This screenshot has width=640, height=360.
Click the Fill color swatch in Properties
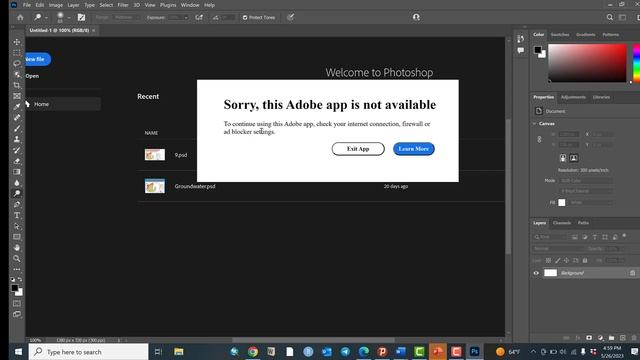(562, 202)
